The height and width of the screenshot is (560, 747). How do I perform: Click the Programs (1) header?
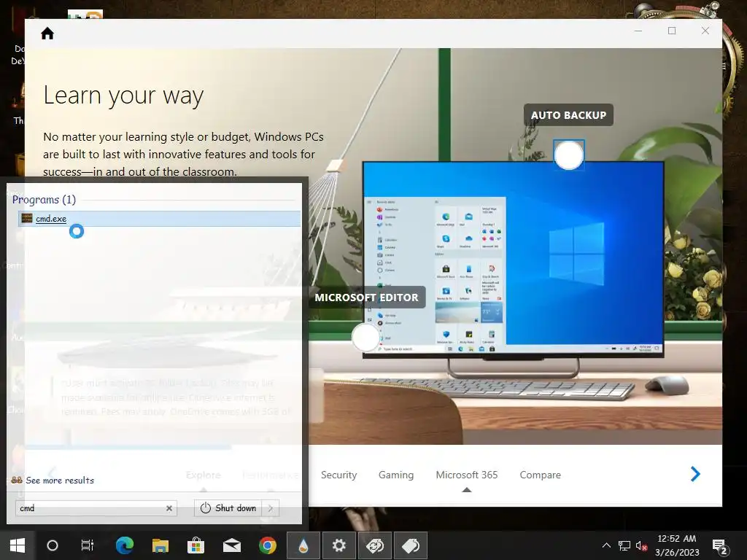coord(44,200)
